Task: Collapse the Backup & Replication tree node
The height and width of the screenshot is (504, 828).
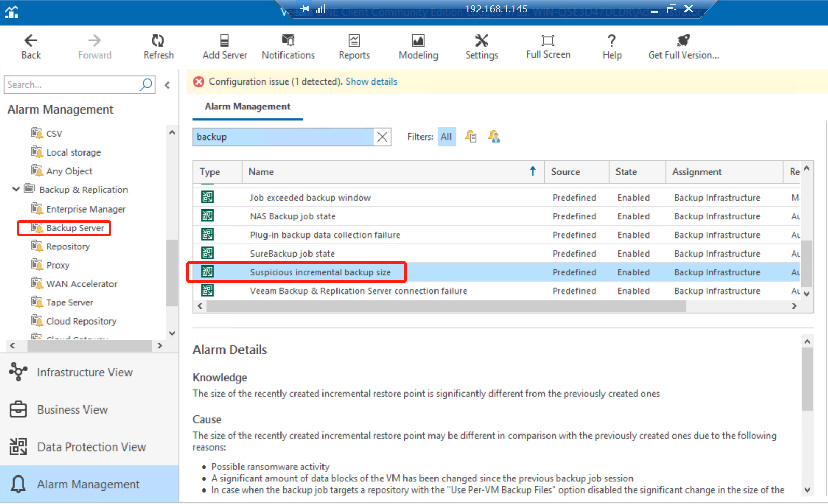Action: point(16,189)
